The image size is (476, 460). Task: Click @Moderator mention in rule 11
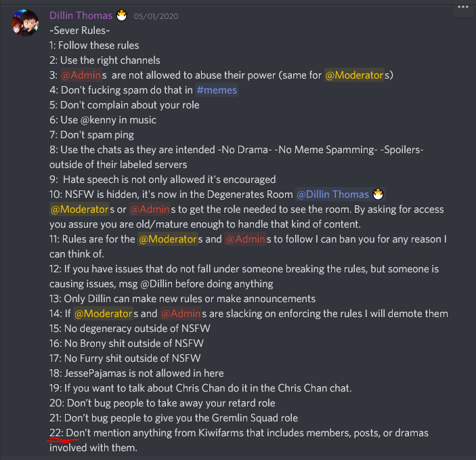point(168,239)
